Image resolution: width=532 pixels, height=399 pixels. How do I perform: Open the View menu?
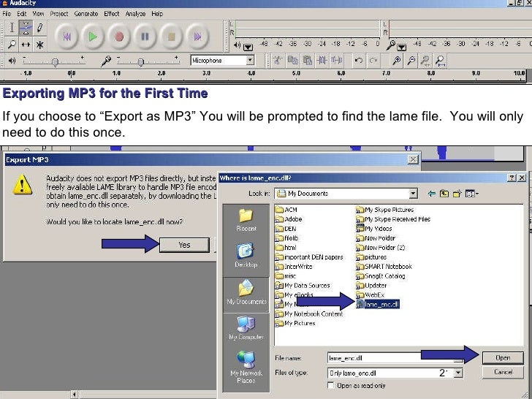point(38,14)
